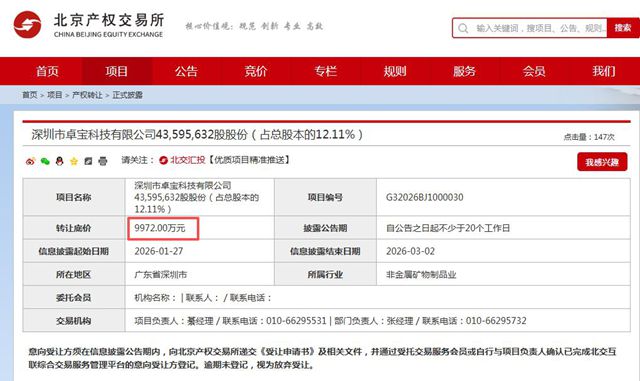Click the 所在地区 label cell
Screen dimensions: 640x381
pos(74,274)
